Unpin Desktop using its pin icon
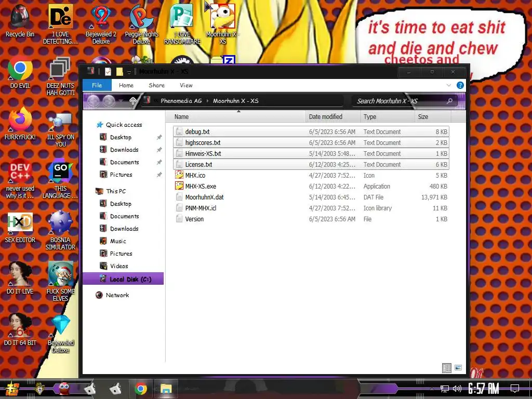 point(159,137)
